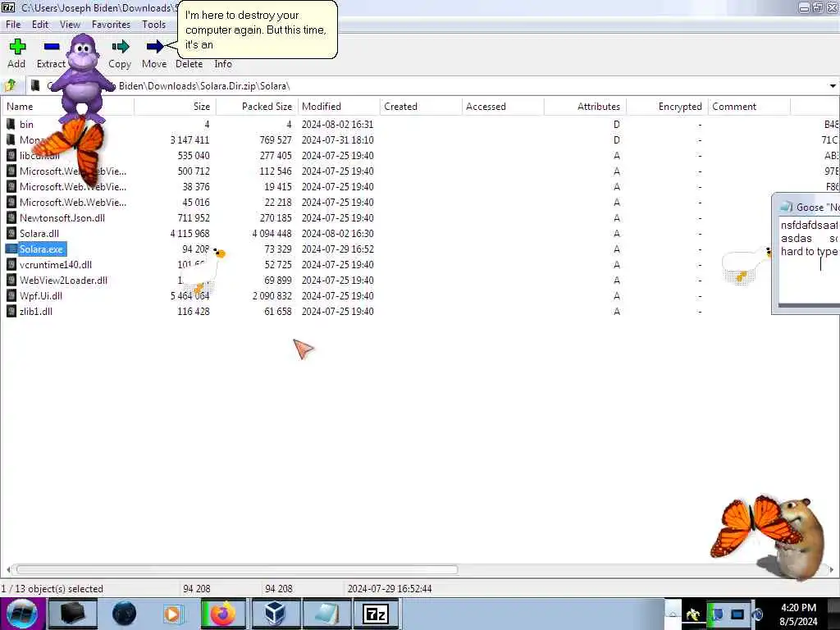Screen dimensions: 840x630
Task: Select Newtonsoft.Json.dll file name
Action: coord(62,218)
